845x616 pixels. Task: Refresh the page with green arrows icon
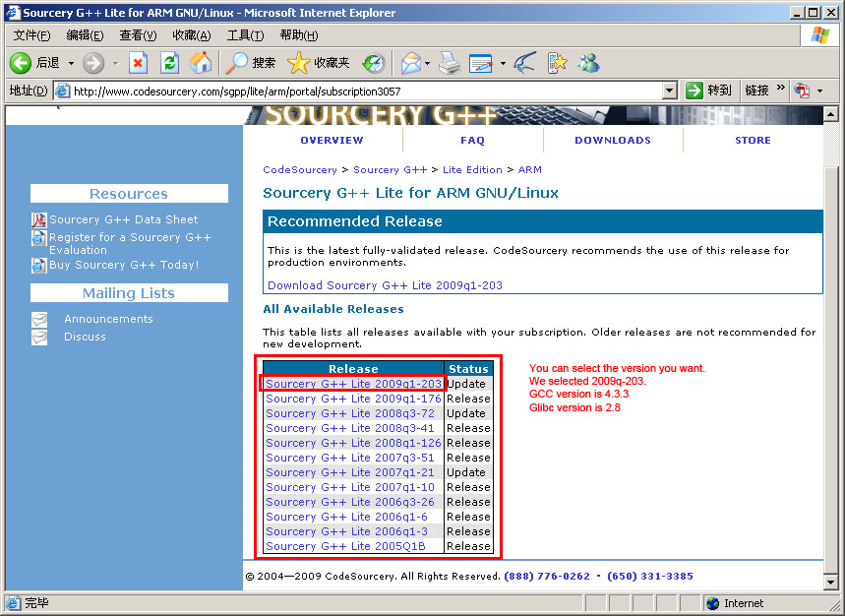click(170, 63)
